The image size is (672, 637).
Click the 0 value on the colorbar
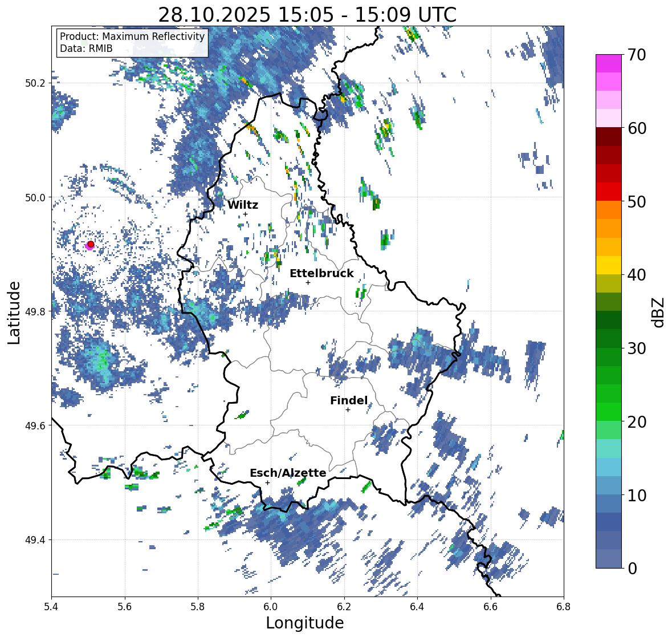click(632, 569)
